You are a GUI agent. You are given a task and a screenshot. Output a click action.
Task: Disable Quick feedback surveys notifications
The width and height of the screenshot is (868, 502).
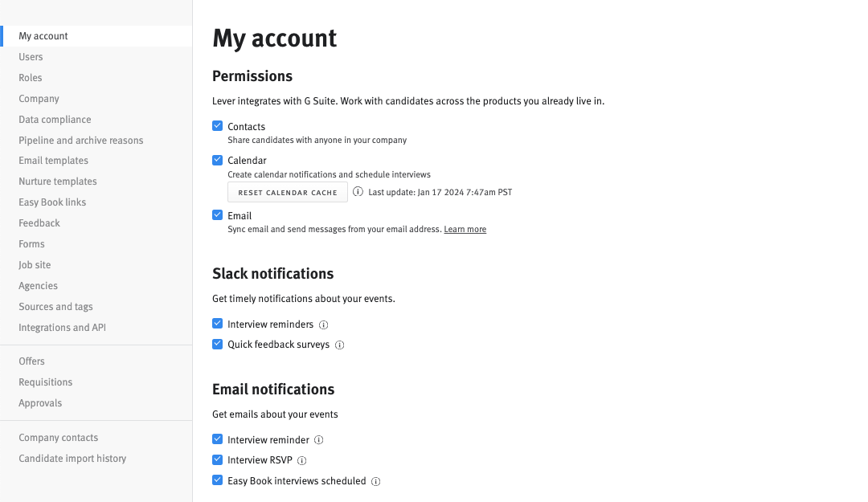coord(217,344)
